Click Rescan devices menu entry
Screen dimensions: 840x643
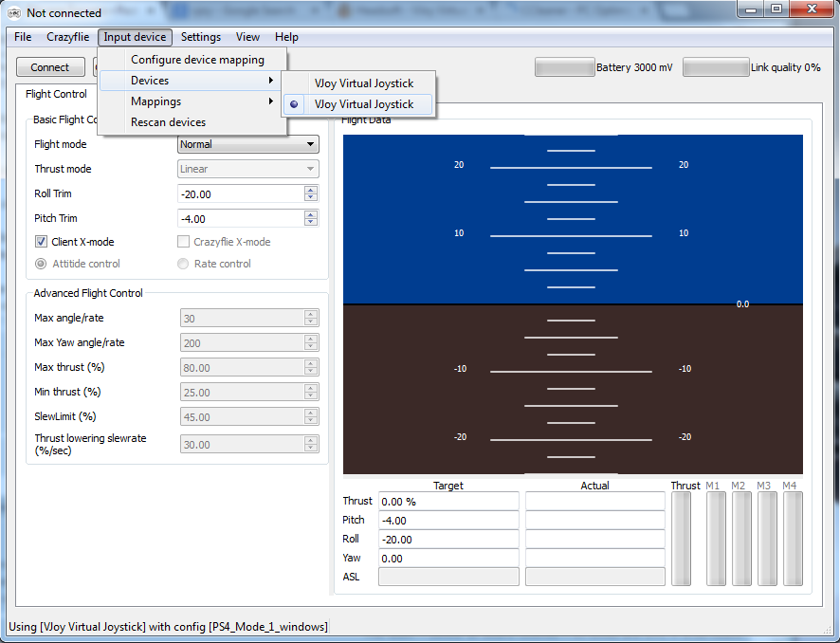pyautogui.click(x=168, y=122)
